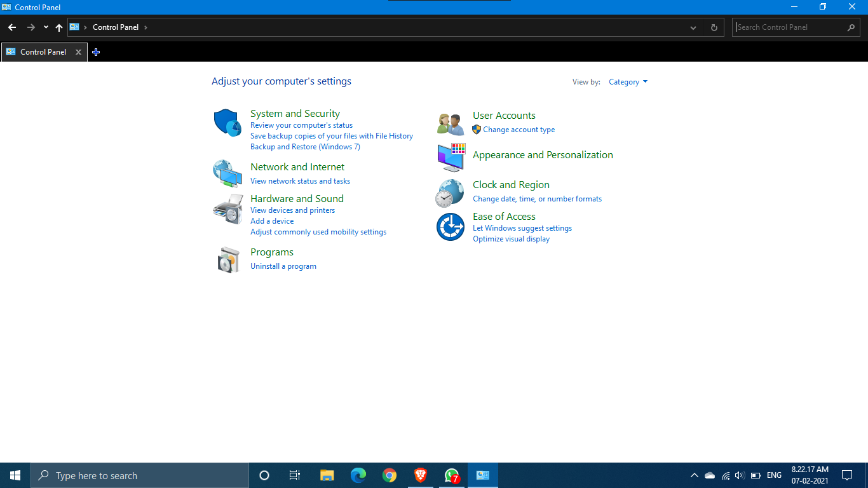Open System and Security heading
The width and height of the screenshot is (868, 488).
click(295, 114)
